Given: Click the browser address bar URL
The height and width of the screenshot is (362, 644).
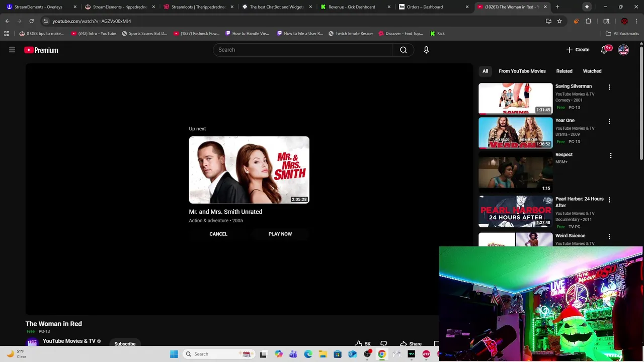Looking at the screenshot, I should tap(92, 21).
